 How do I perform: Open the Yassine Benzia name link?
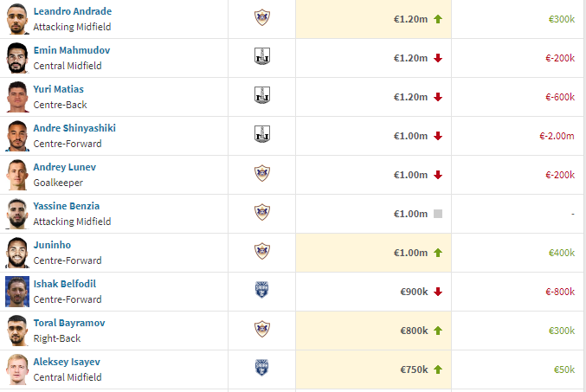(x=67, y=206)
